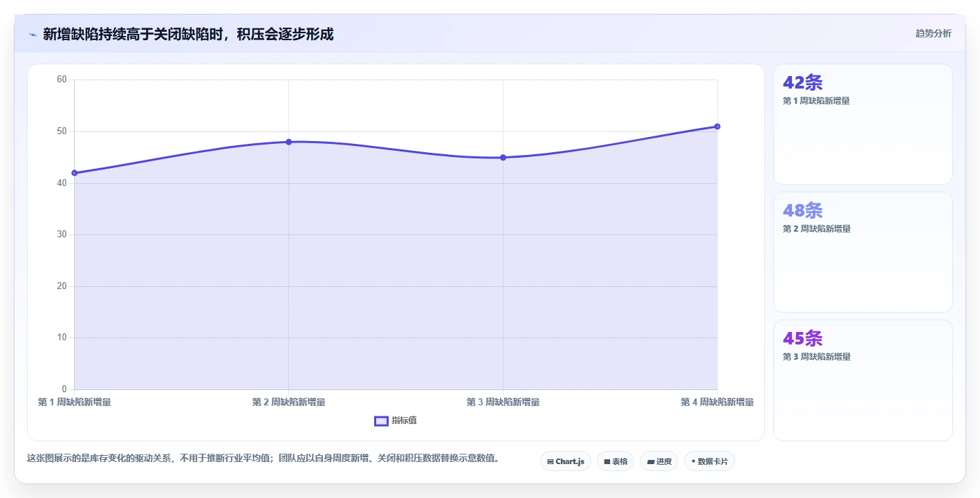Click x-axis label 第 2 周缺陷新增量
Image resolution: width=980 pixels, height=498 pixels.
[288, 402]
